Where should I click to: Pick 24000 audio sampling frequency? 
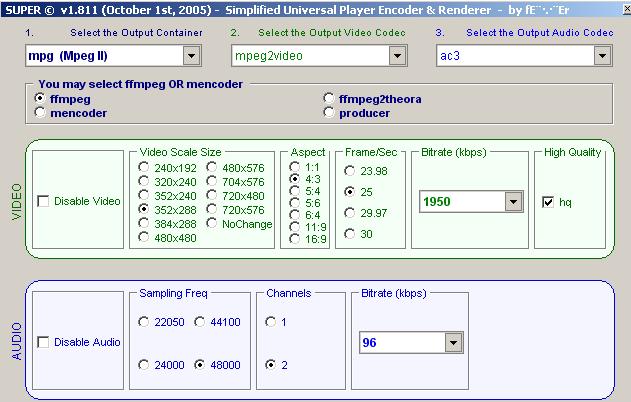(143, 365)
